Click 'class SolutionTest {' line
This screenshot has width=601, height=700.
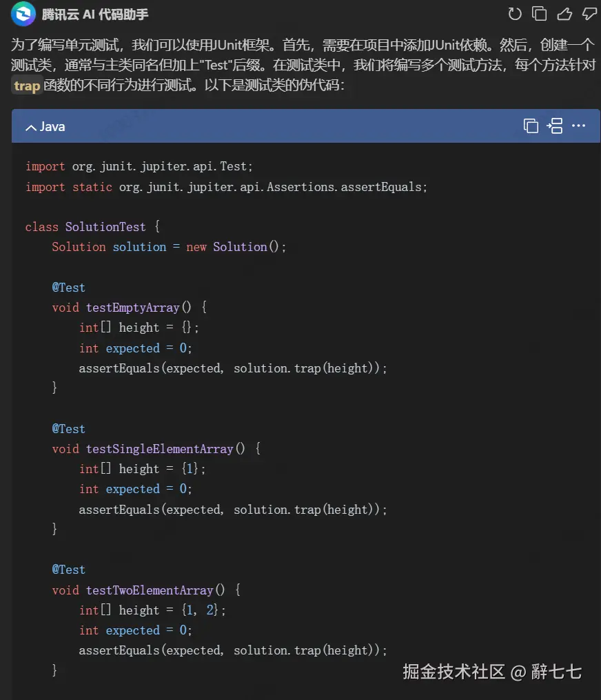[x=92, y=227]
